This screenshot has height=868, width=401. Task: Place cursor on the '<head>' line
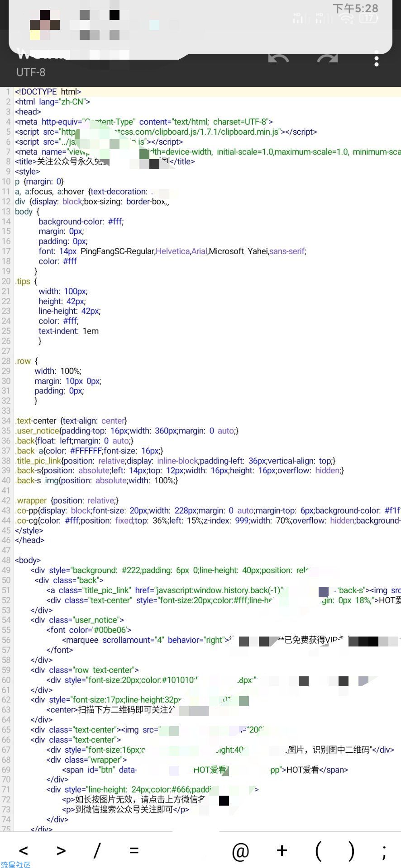point(28,112)
